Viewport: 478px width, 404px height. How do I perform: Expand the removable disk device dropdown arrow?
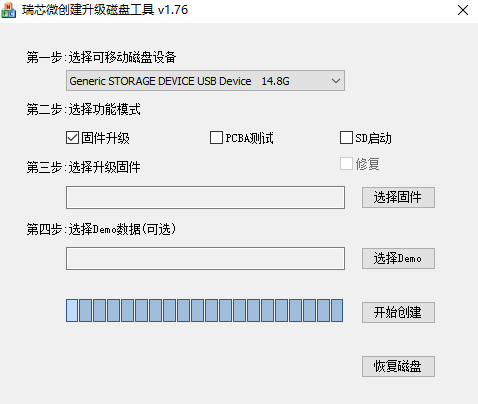[336, 81]
